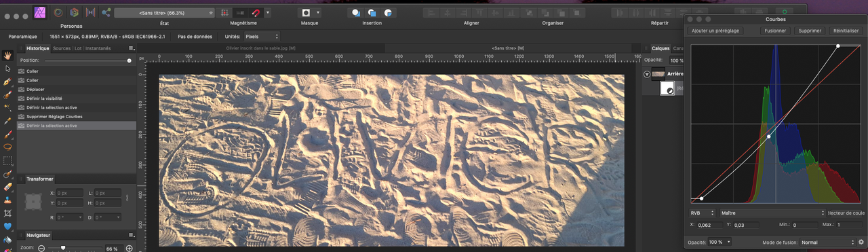The image size is (868, 252).
Task: Click the Calques Opacité value field
Action: [677, 60]
